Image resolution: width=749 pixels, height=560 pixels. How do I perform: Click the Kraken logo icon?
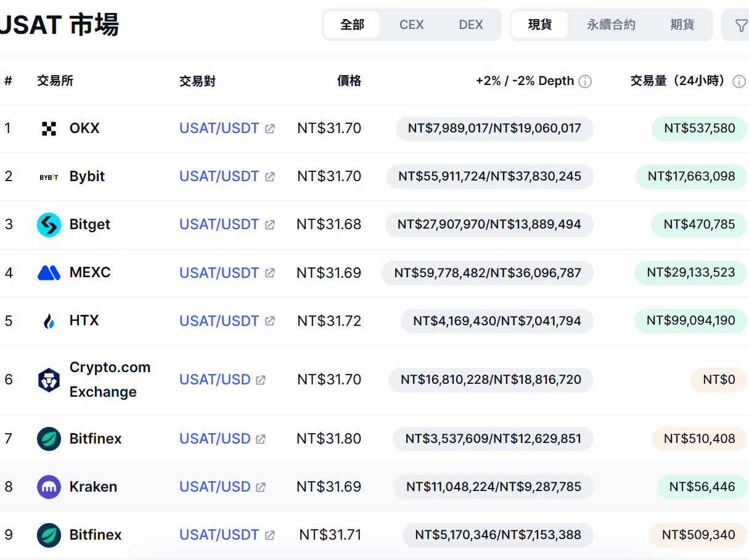point(49,487)
